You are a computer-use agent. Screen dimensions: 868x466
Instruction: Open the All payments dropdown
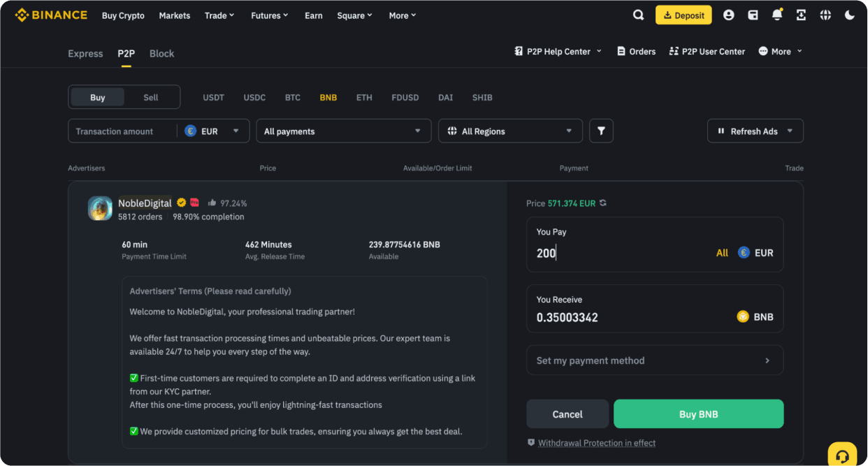[x=343, y=131]
